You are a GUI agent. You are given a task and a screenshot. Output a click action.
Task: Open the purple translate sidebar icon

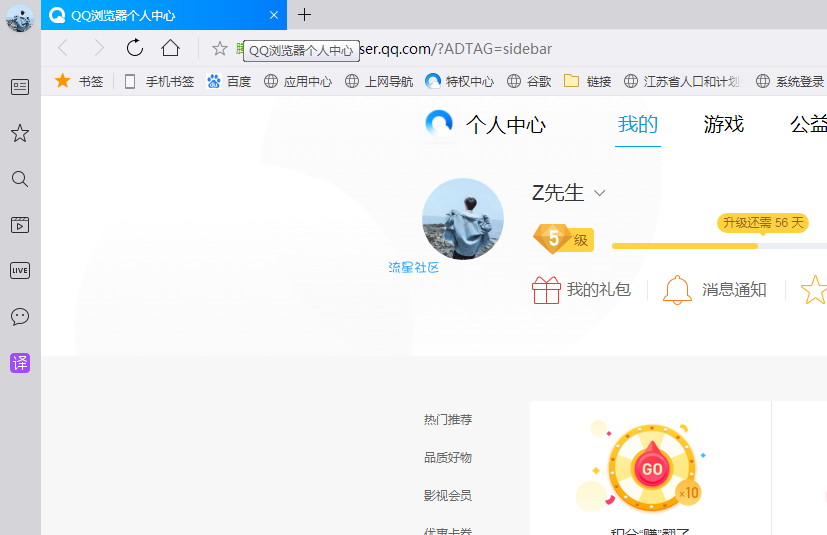(20, 363)
